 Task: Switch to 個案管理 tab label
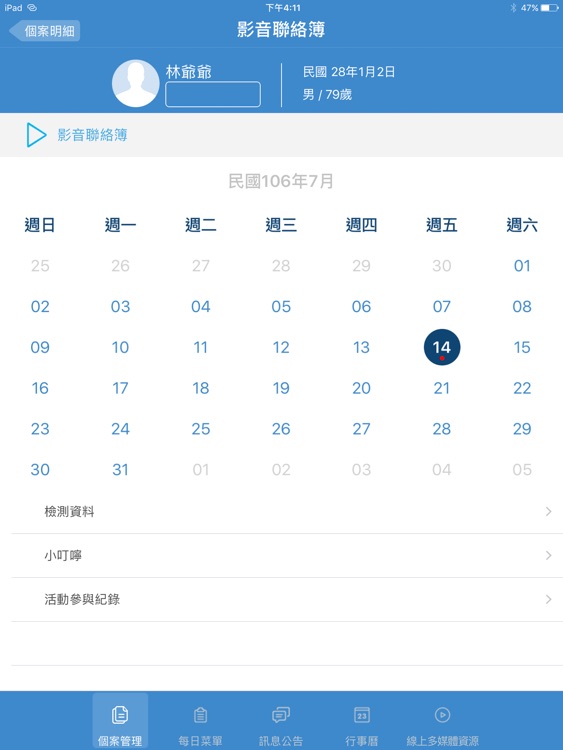click(120, 741)
